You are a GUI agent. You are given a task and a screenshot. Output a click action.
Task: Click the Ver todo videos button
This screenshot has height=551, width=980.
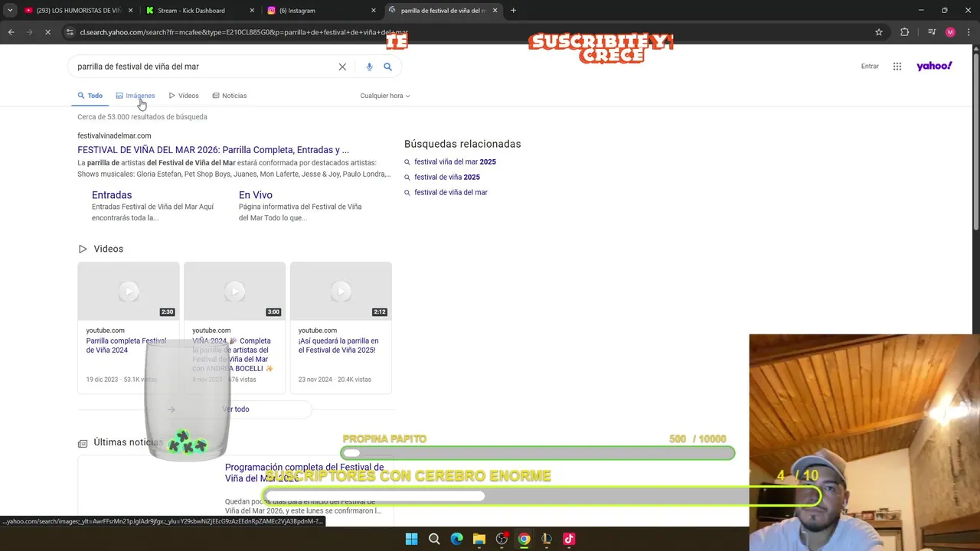236,409
